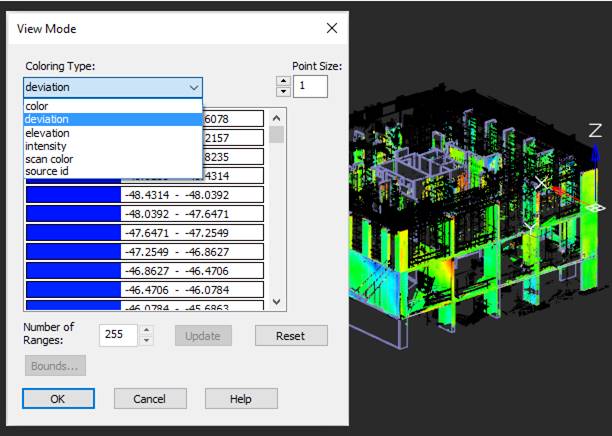612x436 pixels.
Task: Decrease Point Size with down arrow
Action: (x=284, y=92)
